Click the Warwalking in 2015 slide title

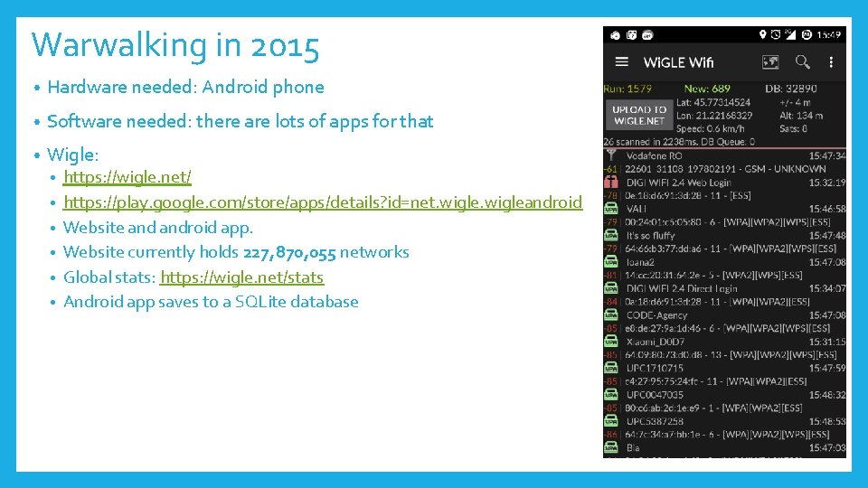point(175,45)
